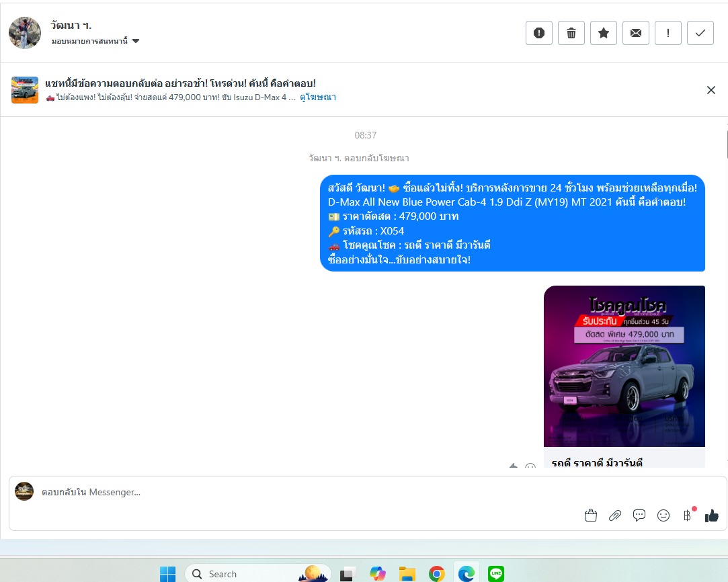Send thumbs-up like icon
Image resolution: width=728 pixels, height=582 pixels.
tap(712, 515)
